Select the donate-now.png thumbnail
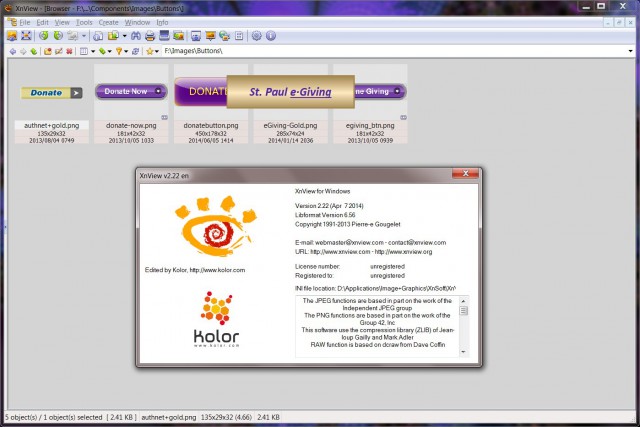 (x=131, y=104)
